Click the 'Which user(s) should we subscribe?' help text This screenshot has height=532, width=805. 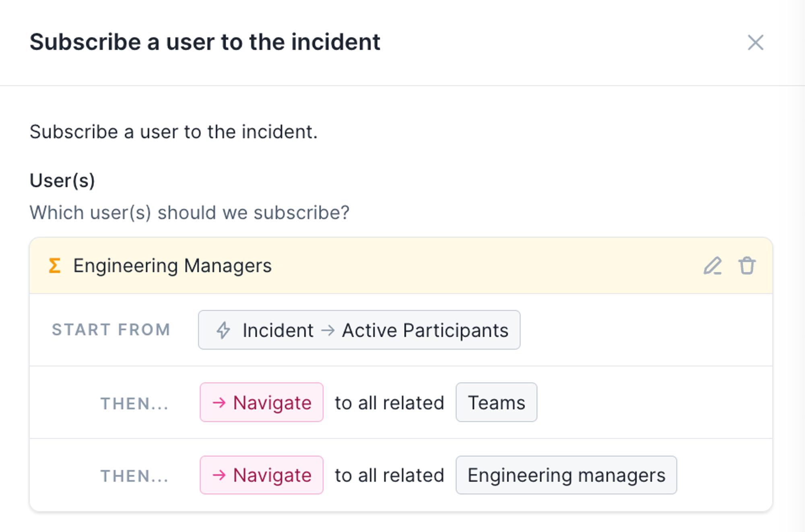(189, 212)
